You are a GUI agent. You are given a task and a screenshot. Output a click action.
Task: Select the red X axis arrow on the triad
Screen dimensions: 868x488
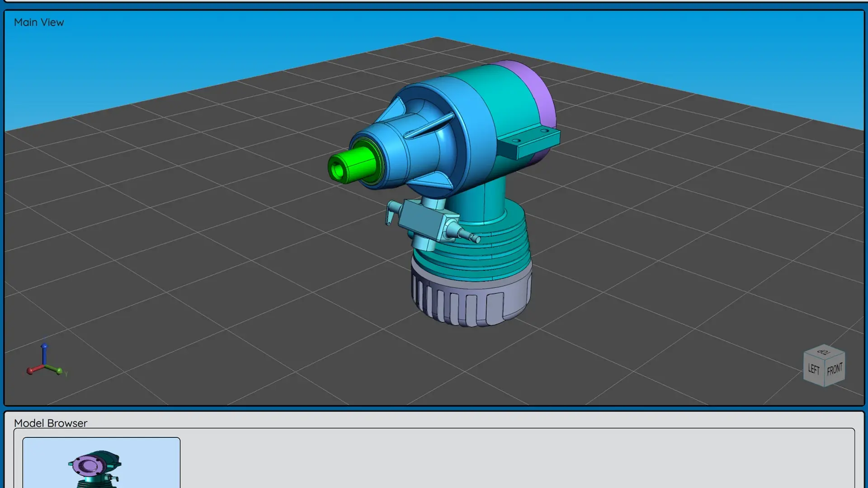[29, 371]
